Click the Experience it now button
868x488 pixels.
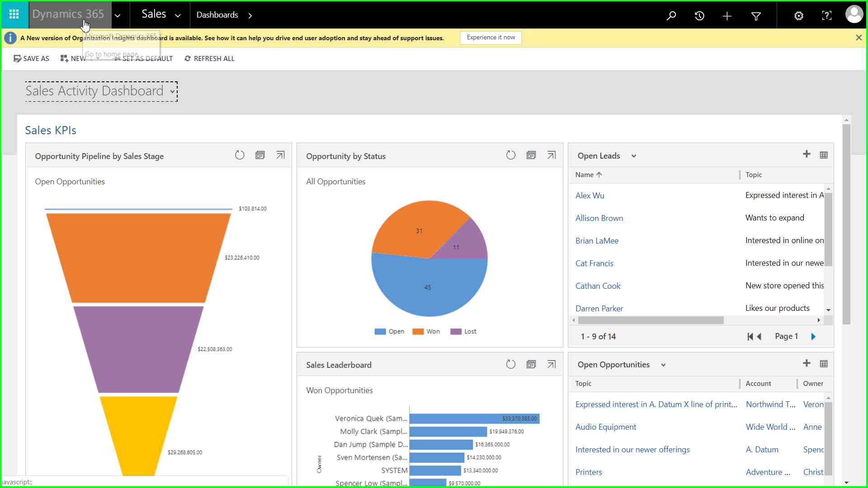(x=491, y=38)
